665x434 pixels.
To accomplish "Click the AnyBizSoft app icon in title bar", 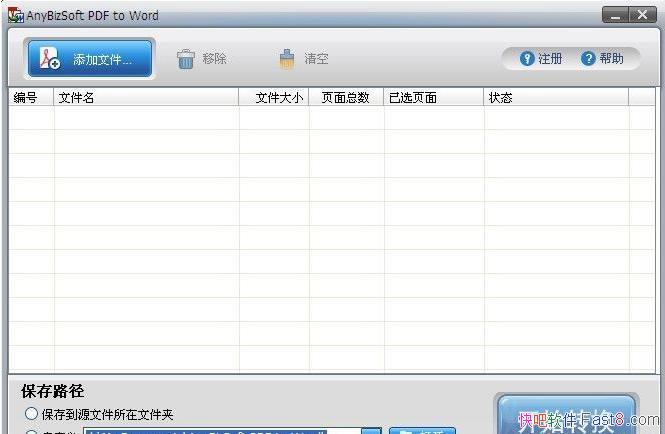I will pos(16,15).
